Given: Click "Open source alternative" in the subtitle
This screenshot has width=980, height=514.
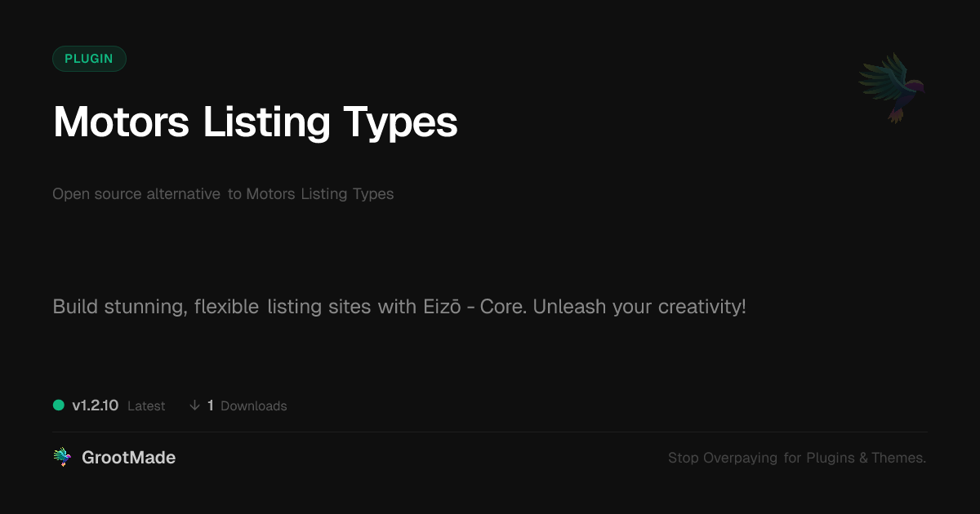Looking at the screenshot, I should point(136,194).
